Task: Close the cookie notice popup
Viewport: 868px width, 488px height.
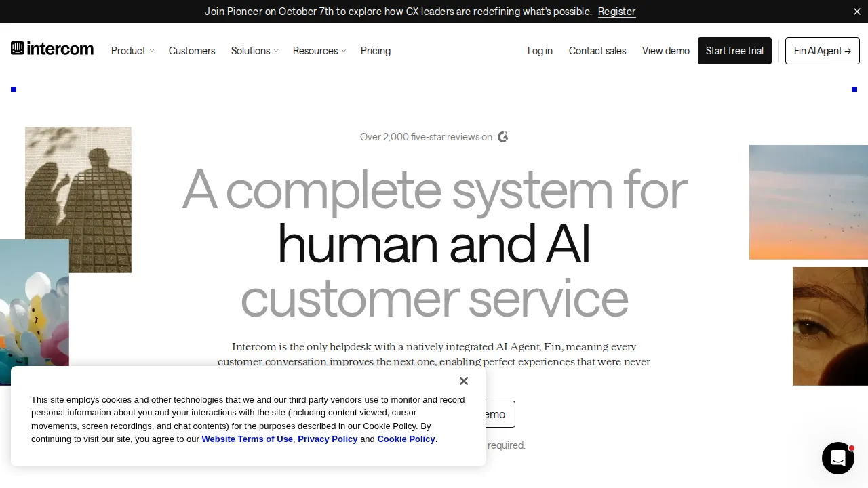Action: 464,381
